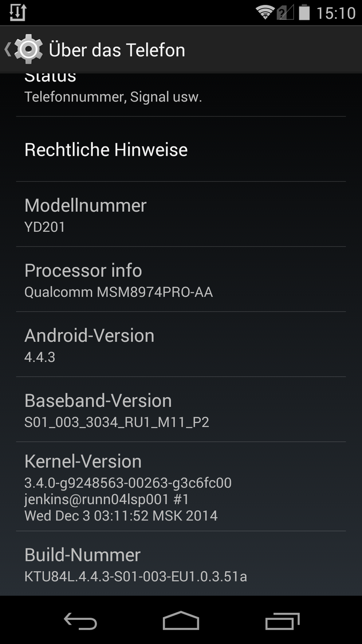362x644 pixels.
Task: Tap the Baseband-Version entry
Action: 181,409
